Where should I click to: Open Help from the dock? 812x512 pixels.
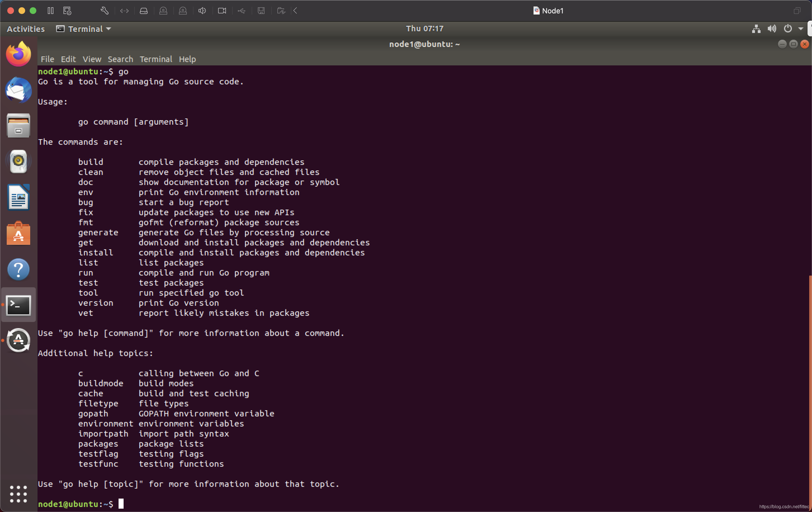click(x=18, y=269)
